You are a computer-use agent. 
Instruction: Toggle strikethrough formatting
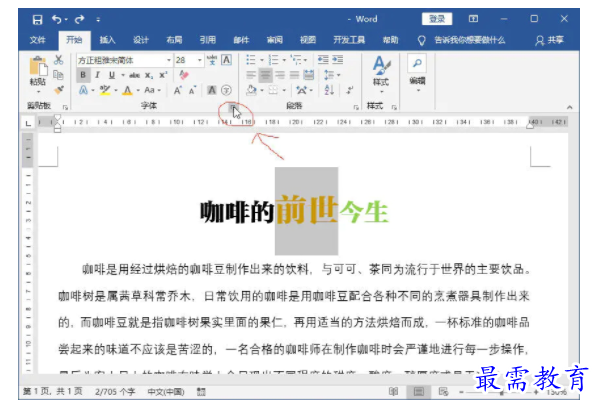[x=134, y=75]
